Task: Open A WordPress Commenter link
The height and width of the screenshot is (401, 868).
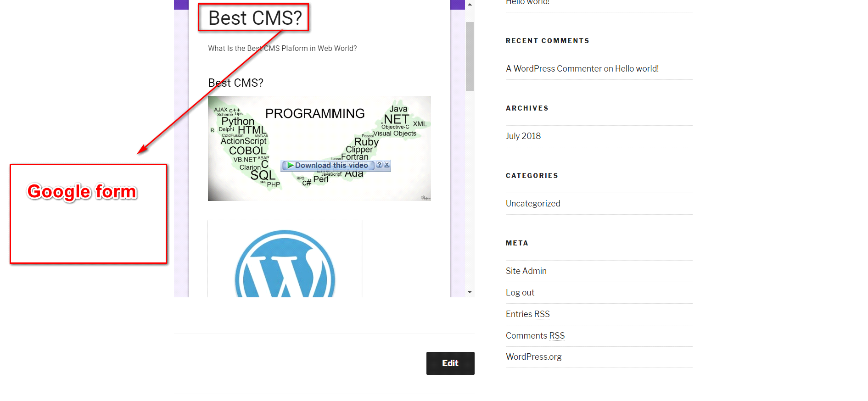Action: tap(554, 69)
